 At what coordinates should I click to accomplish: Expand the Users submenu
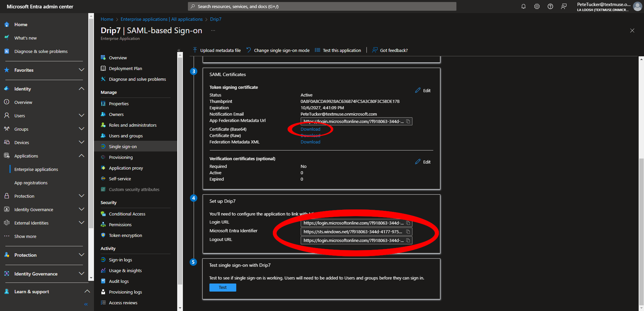81,115
